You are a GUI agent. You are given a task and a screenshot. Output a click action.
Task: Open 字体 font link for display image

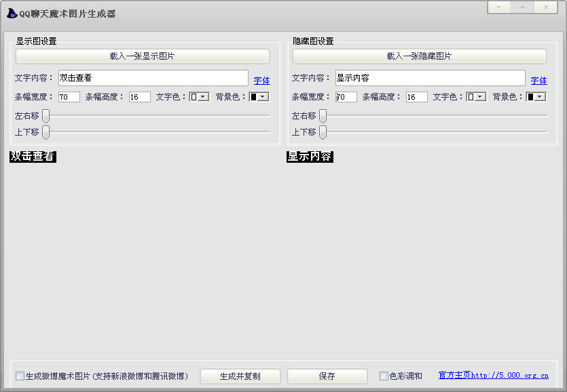tap(262, 81)
